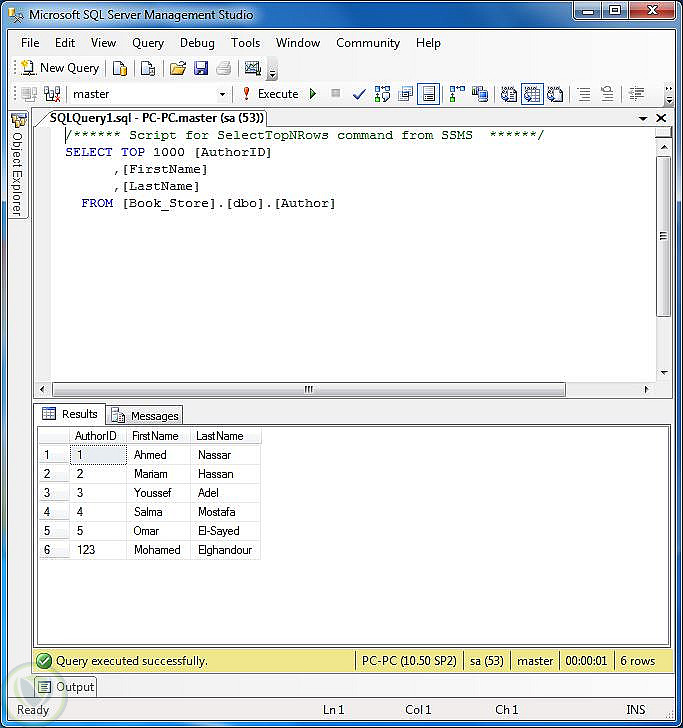Toggle Include Actual Execution Plan
Viewport: 683px width, 728px height.
[x=457, y=94]
